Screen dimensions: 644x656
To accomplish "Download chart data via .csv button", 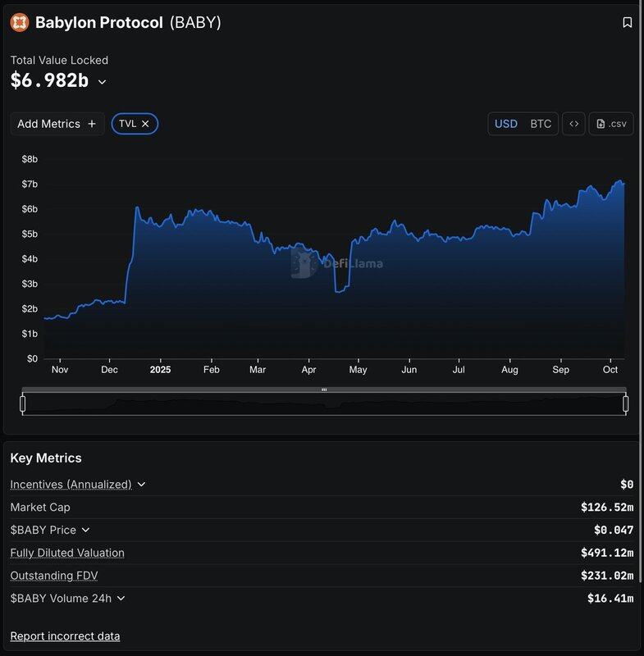I will click(611, 124).
